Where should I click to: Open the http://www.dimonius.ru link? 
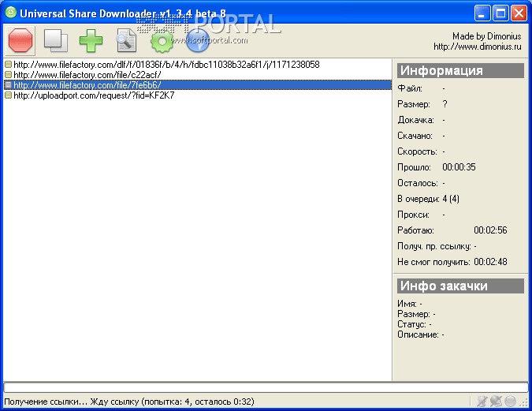(477, 47)
